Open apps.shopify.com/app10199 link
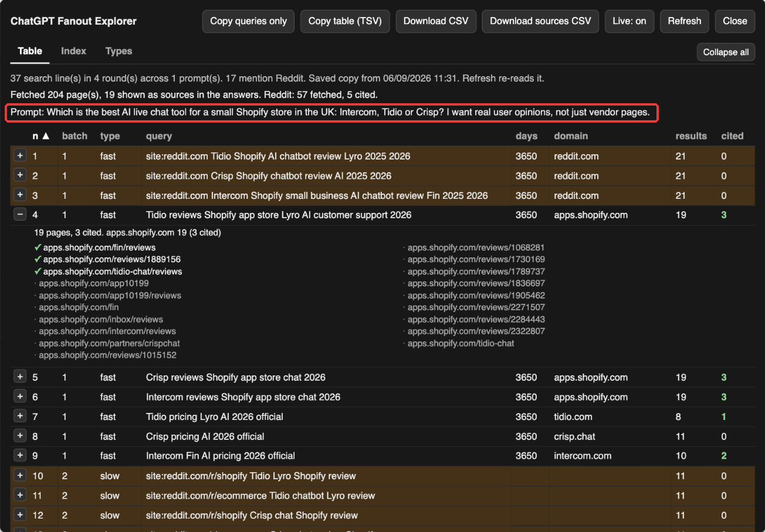This screenshot has height=532, width=765. [93, 283]
